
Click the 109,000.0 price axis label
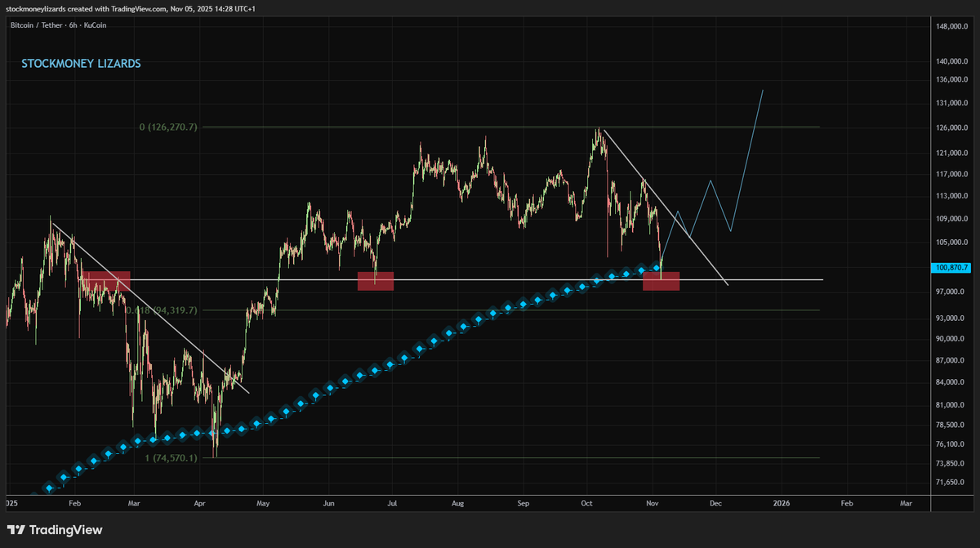[x=953, y=219]
